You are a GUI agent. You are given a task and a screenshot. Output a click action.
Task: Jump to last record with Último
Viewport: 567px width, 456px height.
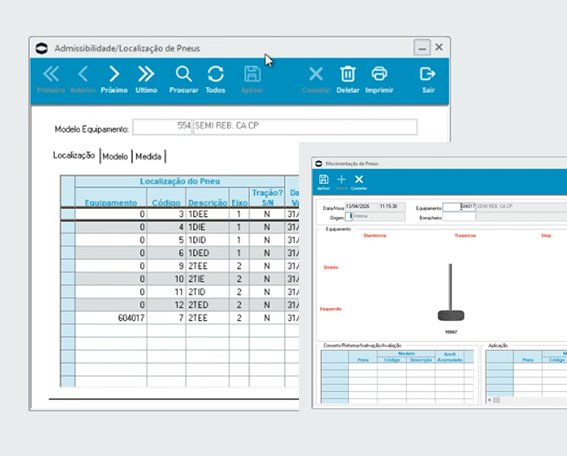(146, 80)
